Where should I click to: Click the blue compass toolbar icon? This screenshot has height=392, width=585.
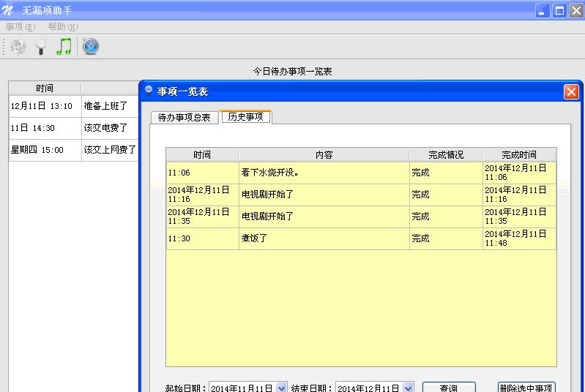(91, 47)
